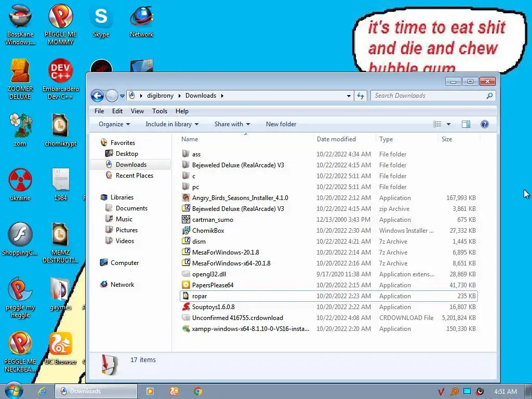
Task: Select the Souptoys1.6.0.8 file
Action: (x=328, y=307)
